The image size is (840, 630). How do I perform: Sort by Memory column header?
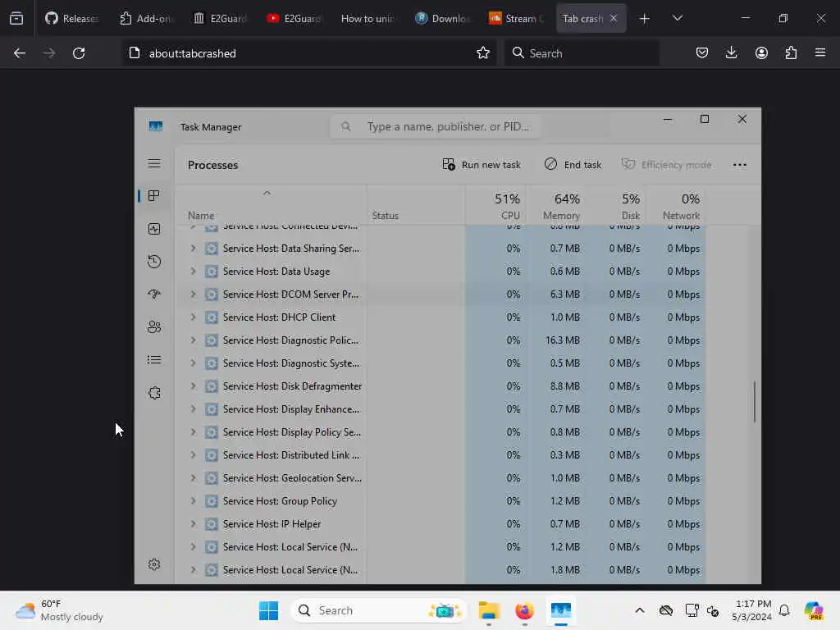pos(555,206)
